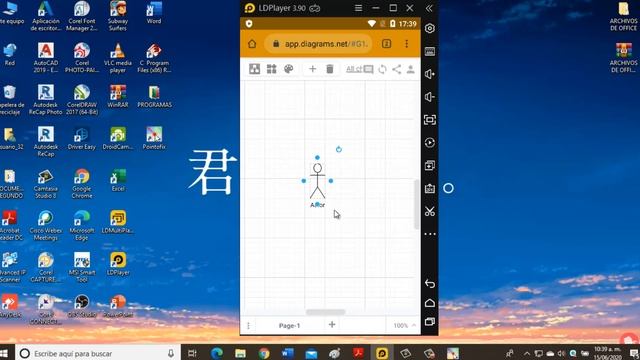
Task: Go to browser home page icon
Action: [252, 44]
